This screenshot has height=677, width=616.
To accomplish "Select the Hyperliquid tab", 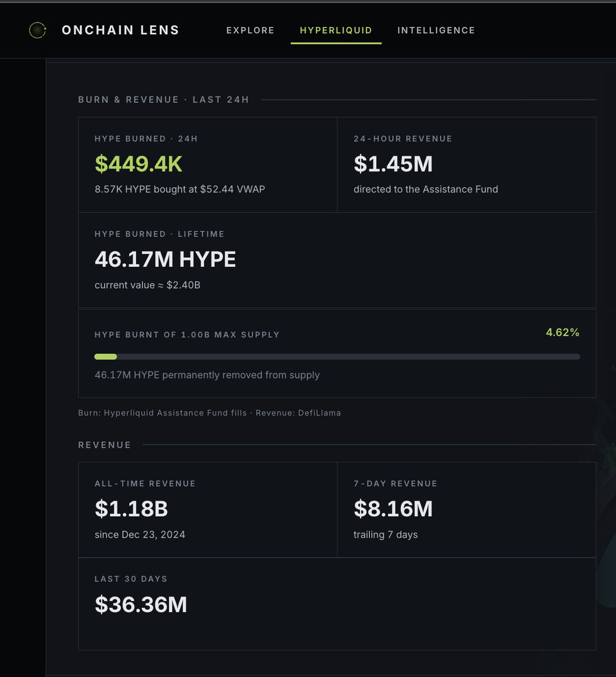I will tap(336, 30).
